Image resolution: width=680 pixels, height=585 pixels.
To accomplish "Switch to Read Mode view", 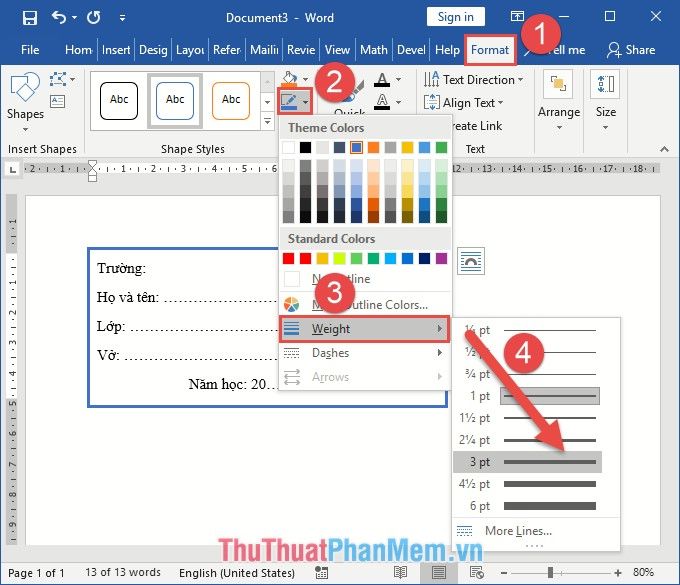I will (400, 573).
